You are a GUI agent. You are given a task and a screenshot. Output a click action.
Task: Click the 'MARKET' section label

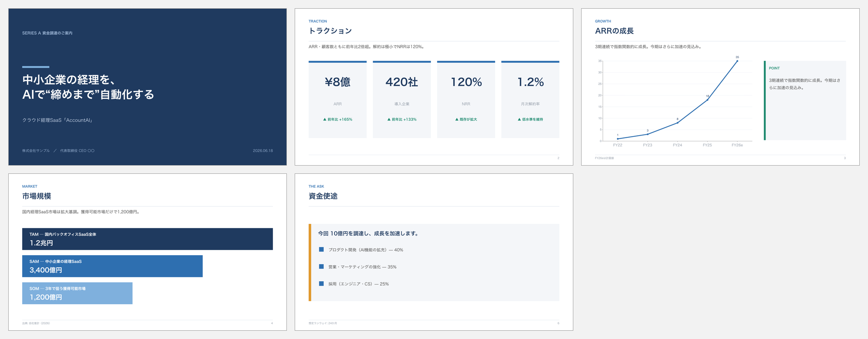[30, 186]
